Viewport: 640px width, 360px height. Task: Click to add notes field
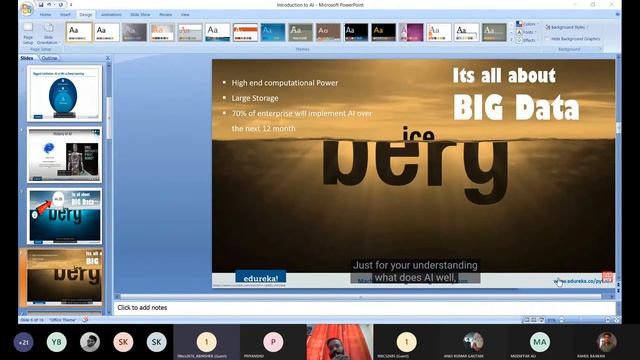pos(365,308)
